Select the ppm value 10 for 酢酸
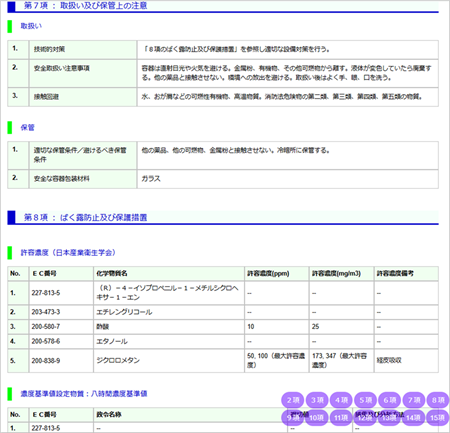The width and height of the screenshot is (450, 433). coord(251,327)
